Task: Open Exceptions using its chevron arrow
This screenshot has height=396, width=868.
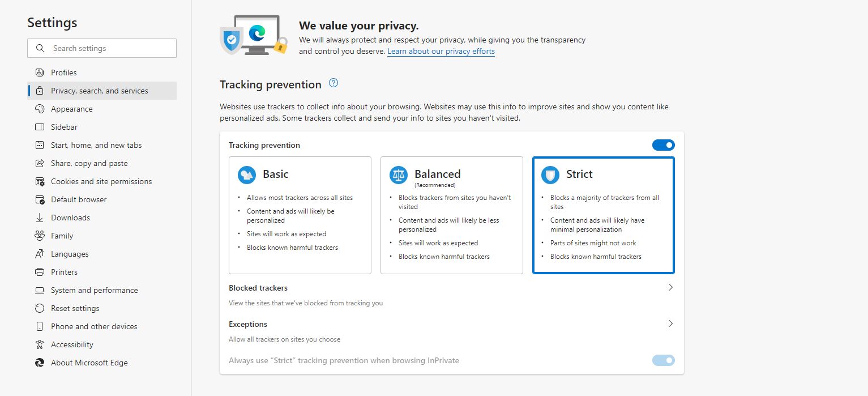Action: (670, 324)
